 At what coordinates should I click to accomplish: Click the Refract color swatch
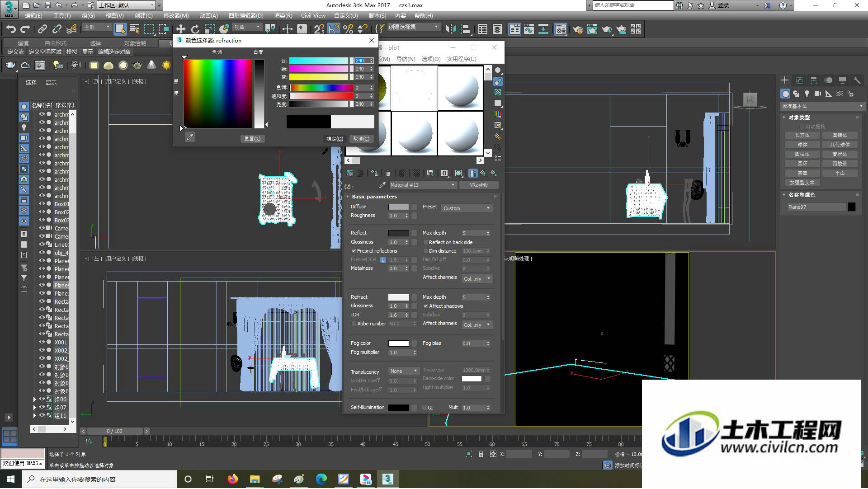(x=398, y=297)
